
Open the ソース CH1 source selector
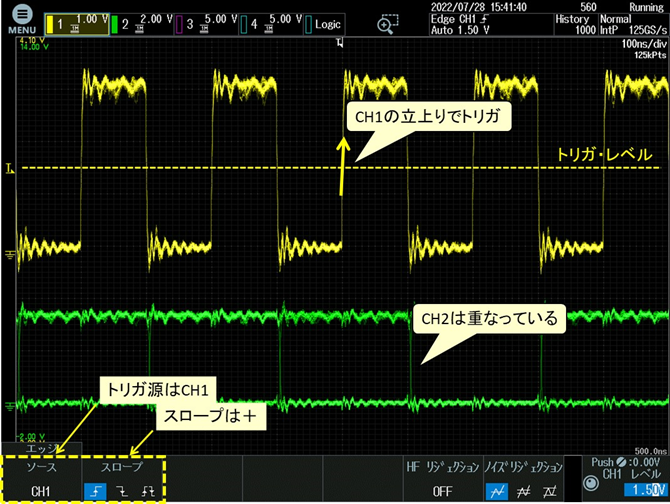41,479
